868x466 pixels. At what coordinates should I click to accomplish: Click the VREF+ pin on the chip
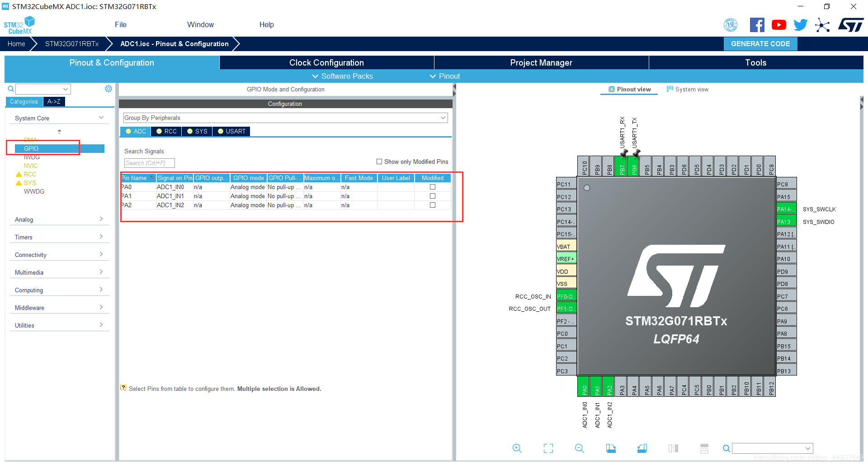point(566,259)
